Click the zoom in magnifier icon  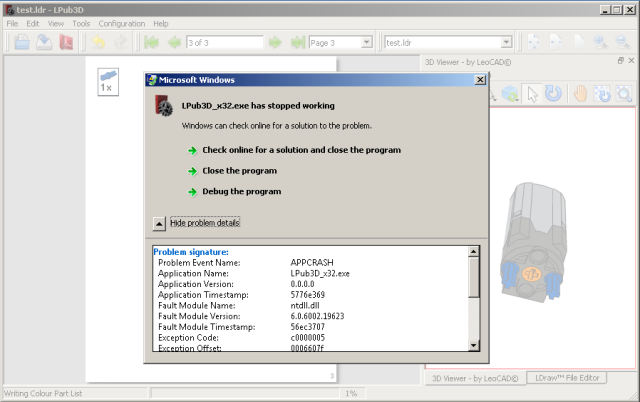tap(600, 42)
